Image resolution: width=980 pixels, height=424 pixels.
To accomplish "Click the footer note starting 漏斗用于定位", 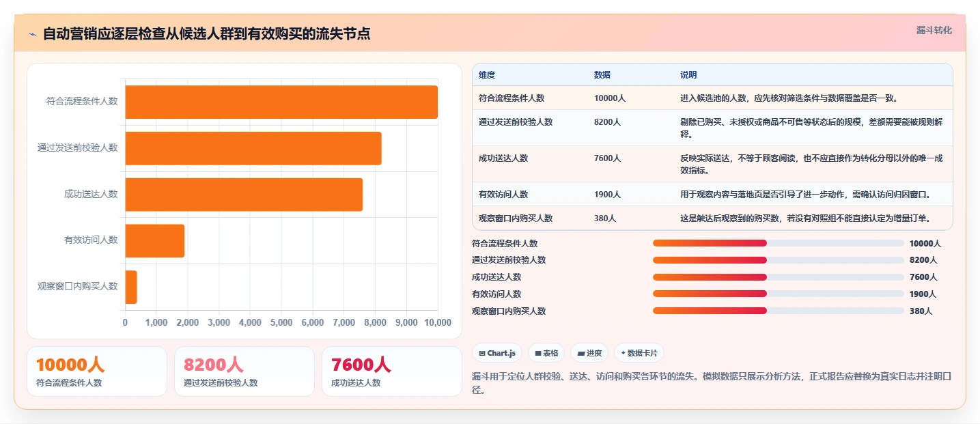I will pyautogui.click(x=711, y=383).
